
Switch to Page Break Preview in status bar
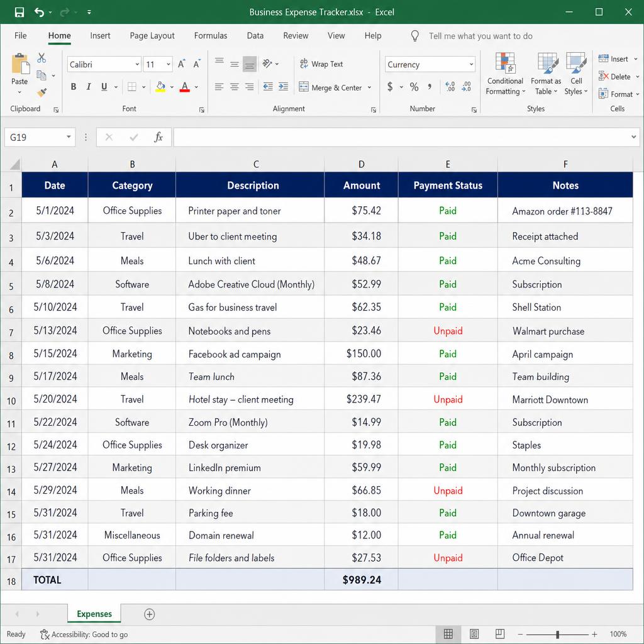[500, 634]
